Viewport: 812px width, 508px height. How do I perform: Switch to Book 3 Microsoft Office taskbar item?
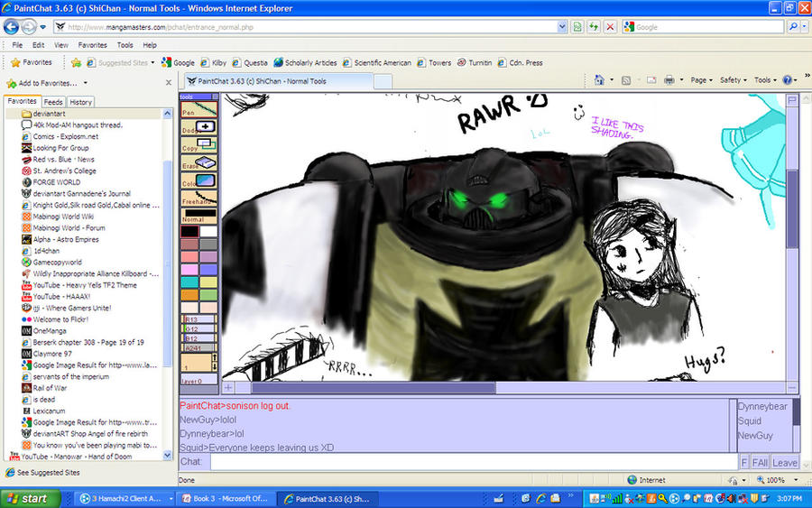tap(225, 499)
